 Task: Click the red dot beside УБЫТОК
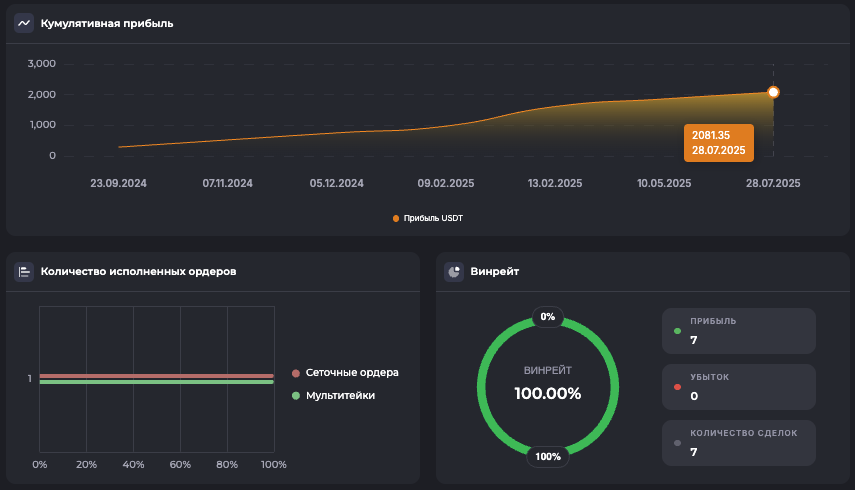tap(678, 387)
